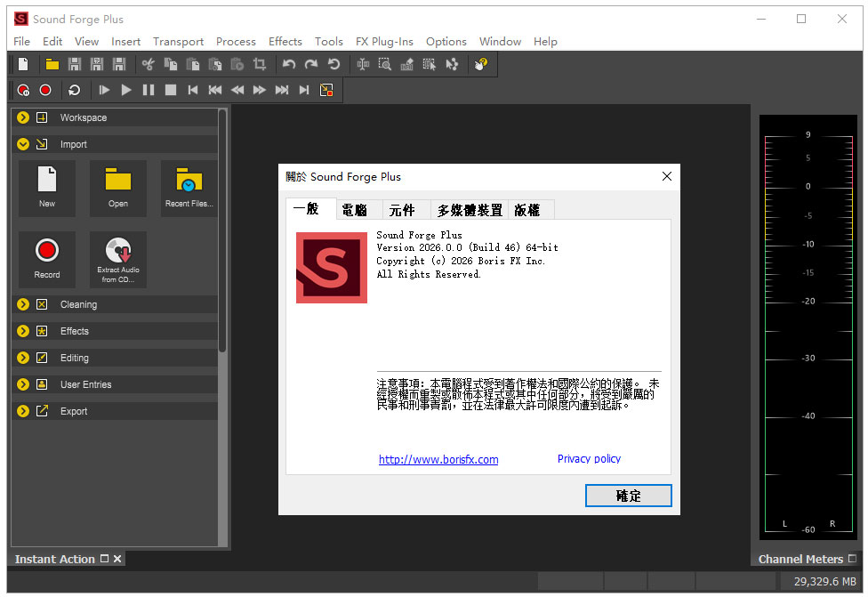This screenshot has width=868, height=597.
Task: Click the Recent Files tile
Action: (189, 189)
